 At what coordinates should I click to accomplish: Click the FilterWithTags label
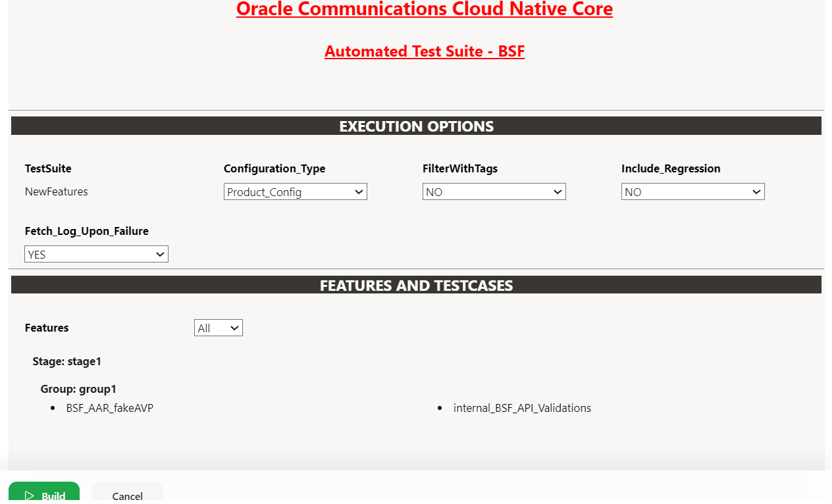tap(460, 168)
